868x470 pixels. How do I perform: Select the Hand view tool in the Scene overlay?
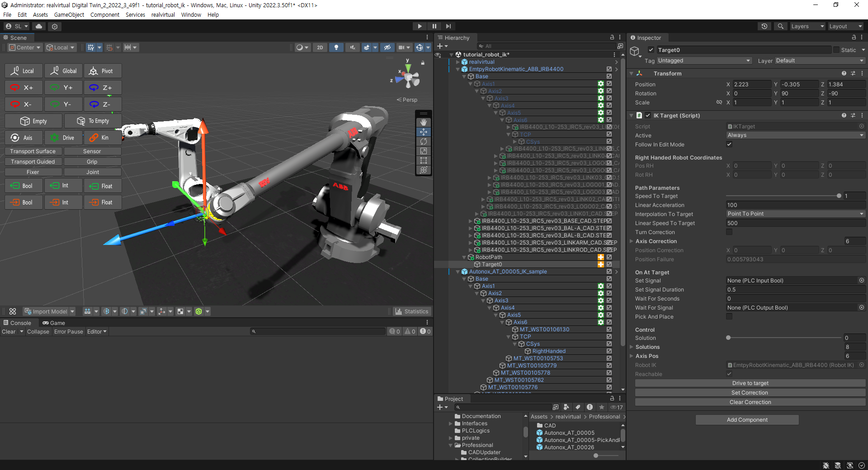424,122
